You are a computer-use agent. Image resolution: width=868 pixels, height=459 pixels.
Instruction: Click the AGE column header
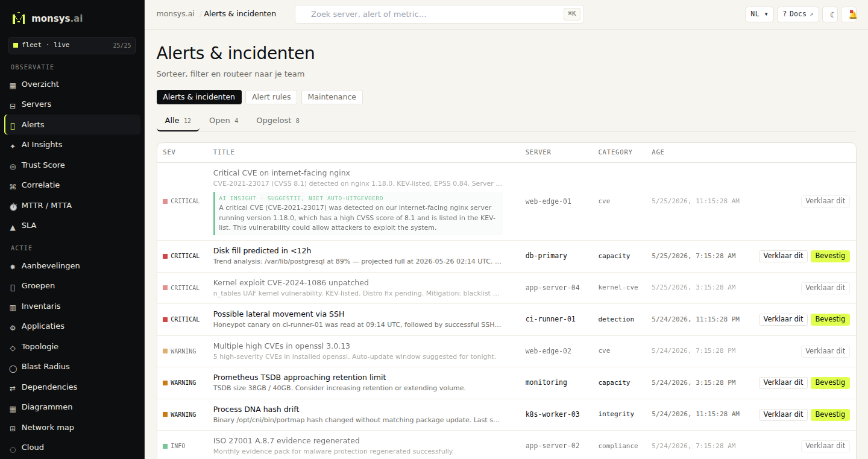(x=658, y=153)
